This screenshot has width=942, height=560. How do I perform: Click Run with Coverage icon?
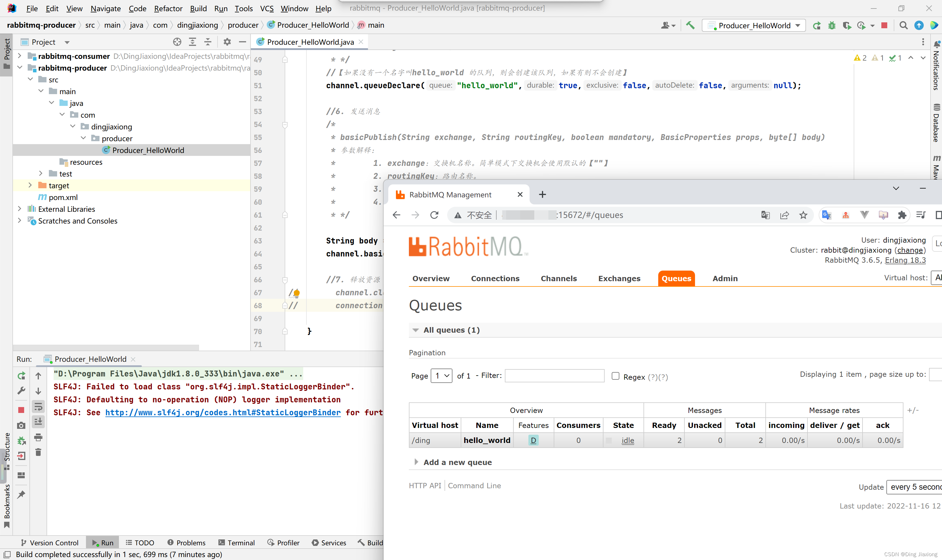tap(847, 25)
